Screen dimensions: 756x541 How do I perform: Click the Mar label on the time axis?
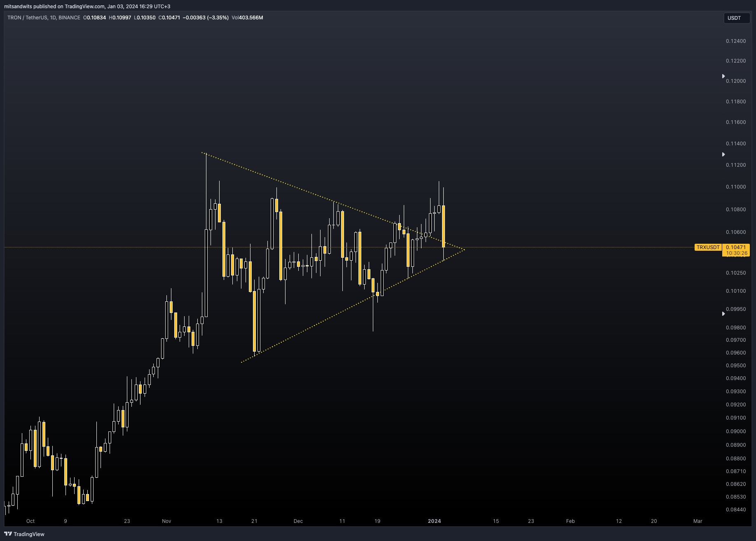(697, 521)
